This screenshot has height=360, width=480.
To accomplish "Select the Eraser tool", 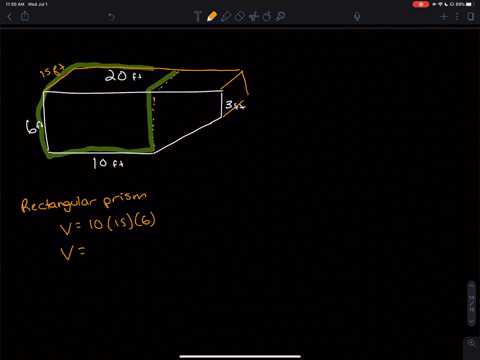I will pyautogui.click(x=240, y=16).
